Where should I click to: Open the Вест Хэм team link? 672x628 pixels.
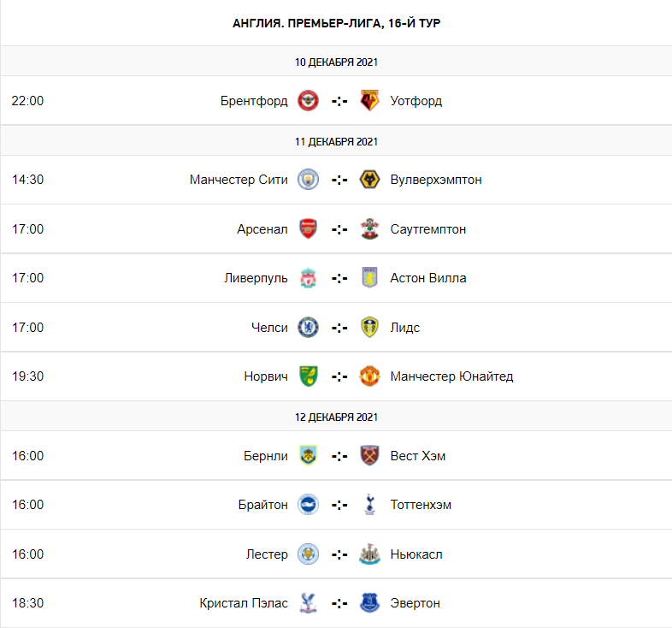pos(418,456)
